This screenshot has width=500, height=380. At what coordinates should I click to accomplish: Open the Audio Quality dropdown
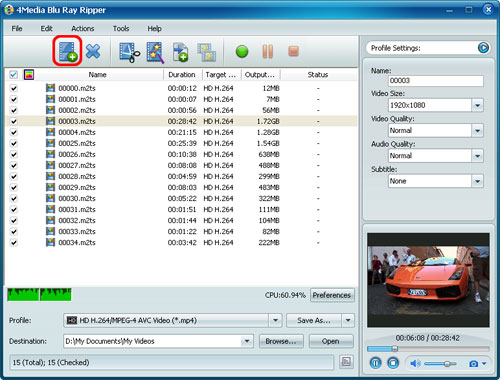tap(477, 156)
